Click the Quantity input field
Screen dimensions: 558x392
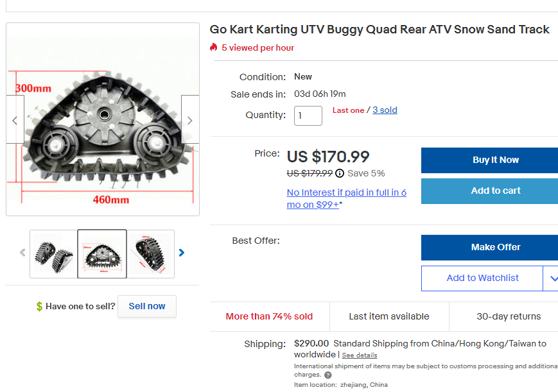point(308,115)
